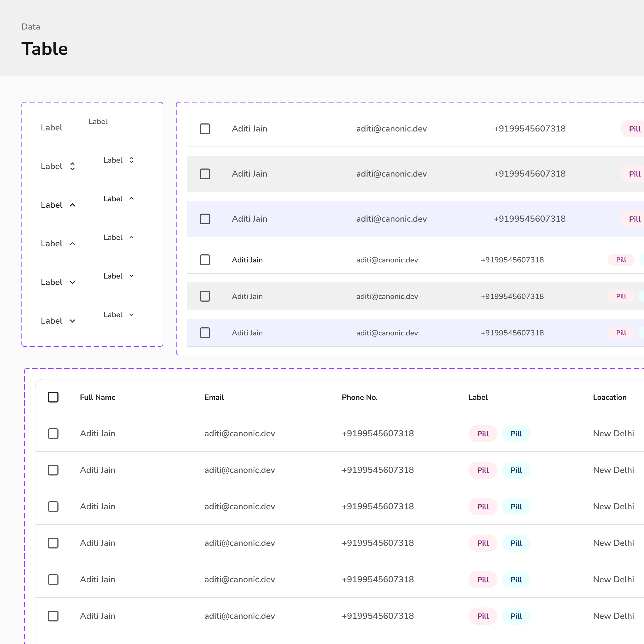
Task: Click the Label column header in the table
Action: tap(478, 397)
